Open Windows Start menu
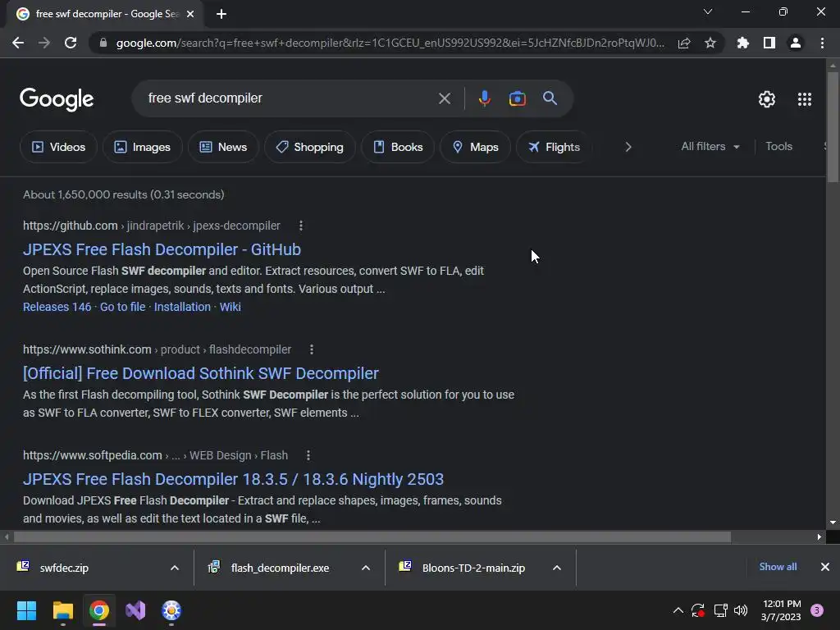Viewport: 840px width, 630px height. pos(27,610)
